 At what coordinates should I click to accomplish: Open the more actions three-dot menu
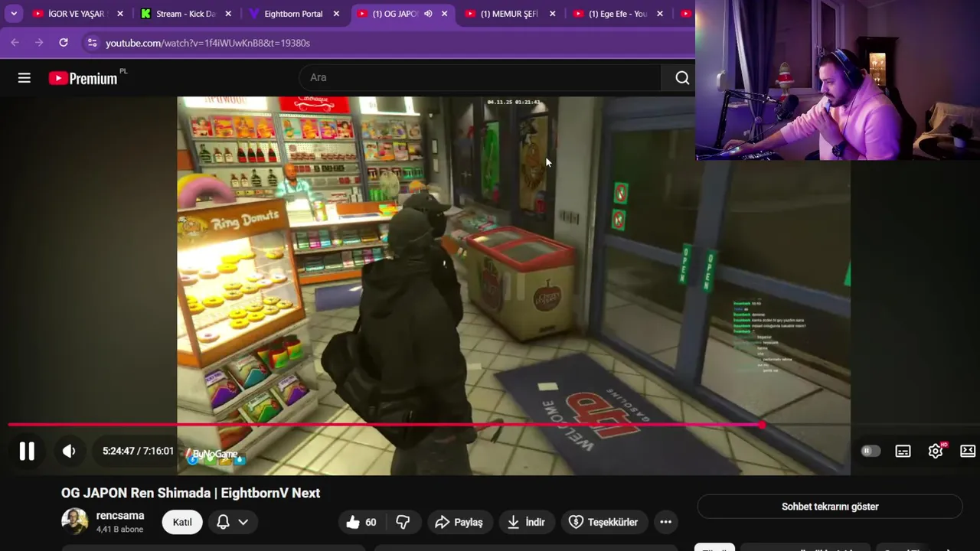coord(666,522)
